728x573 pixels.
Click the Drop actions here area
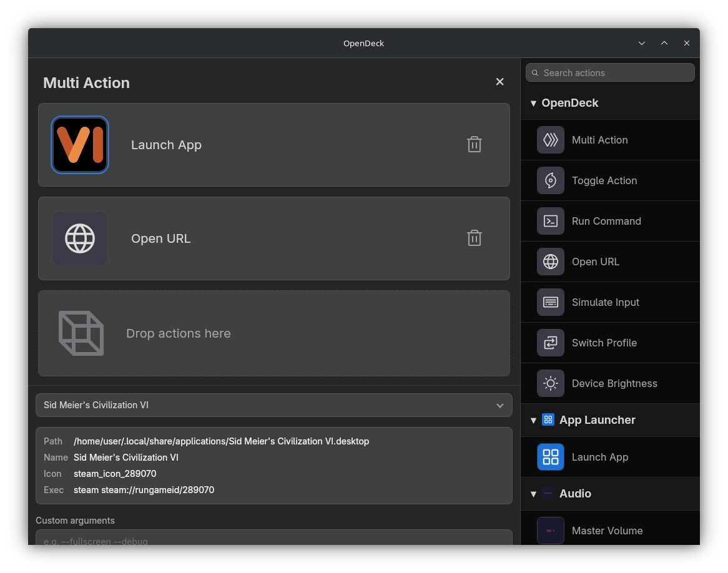[274, 333]
